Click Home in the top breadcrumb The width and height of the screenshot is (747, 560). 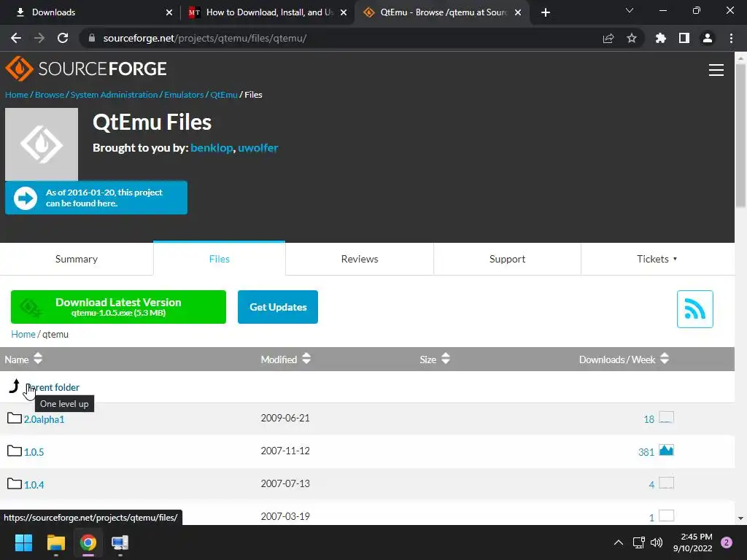[x=17, y=95]
